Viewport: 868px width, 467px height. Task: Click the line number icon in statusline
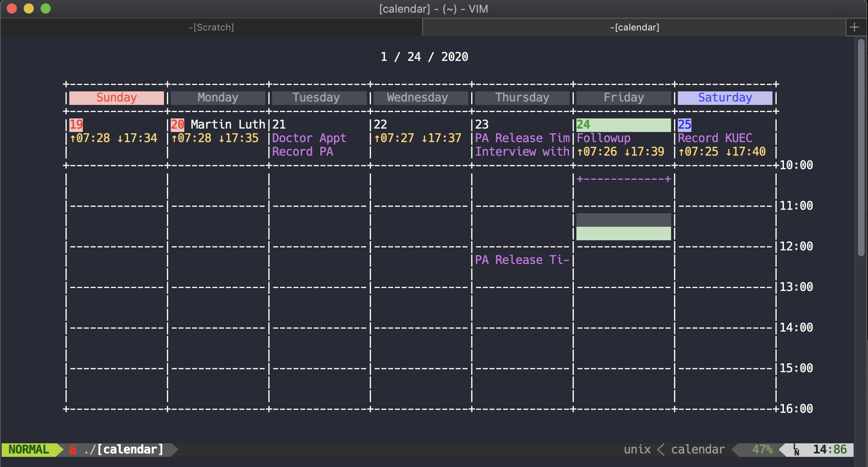pos(796,450)
